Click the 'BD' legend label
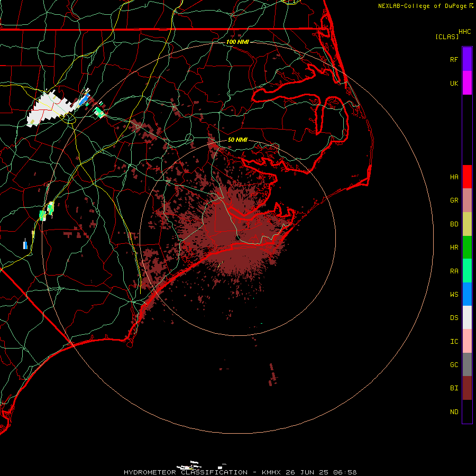The height and width of the screenshot is (476, 476). tap(454, 224)
